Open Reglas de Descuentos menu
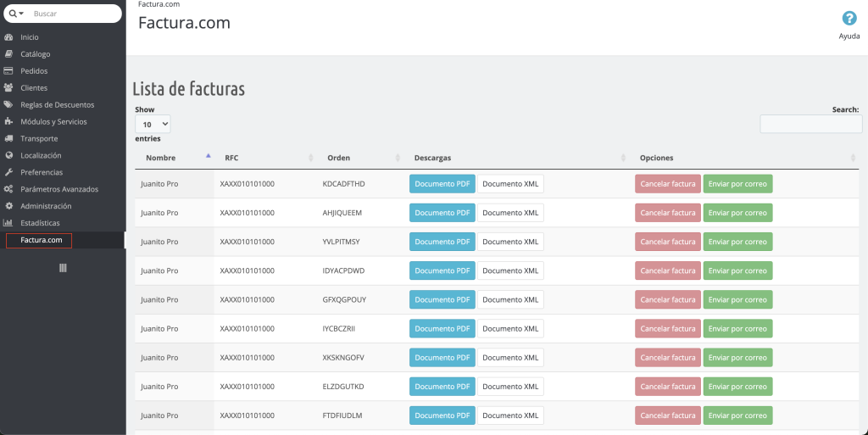 click(x=58, y=104)
